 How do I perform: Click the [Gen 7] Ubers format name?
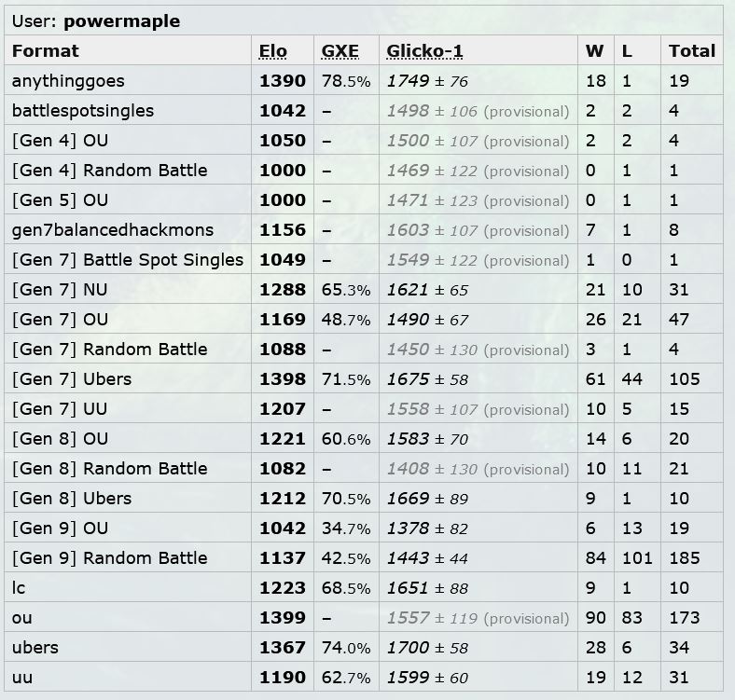(72, 378)
